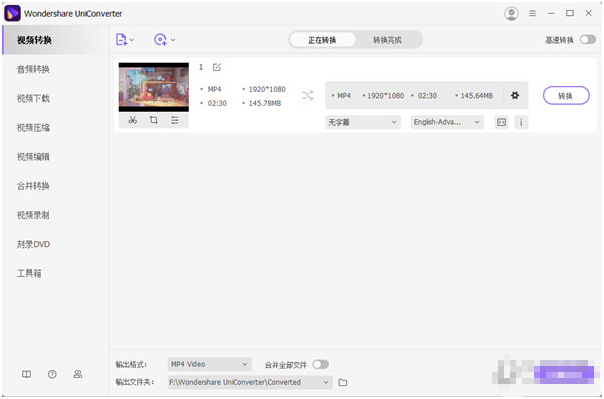Open the 刻录DVD sidebar item
This screenshot has width=604, height=399.
click(55, 245)
